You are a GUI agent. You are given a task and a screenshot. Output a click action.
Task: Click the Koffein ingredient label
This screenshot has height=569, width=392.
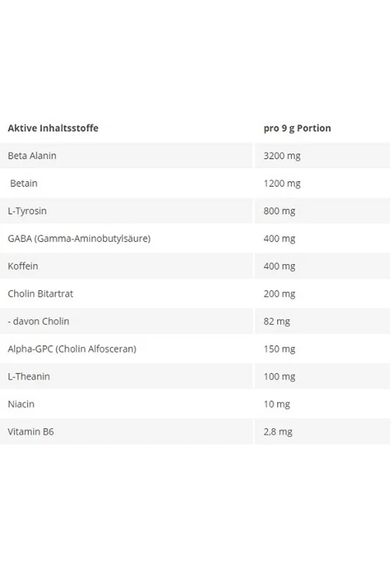pyautogui.click(x=23, y=266)
